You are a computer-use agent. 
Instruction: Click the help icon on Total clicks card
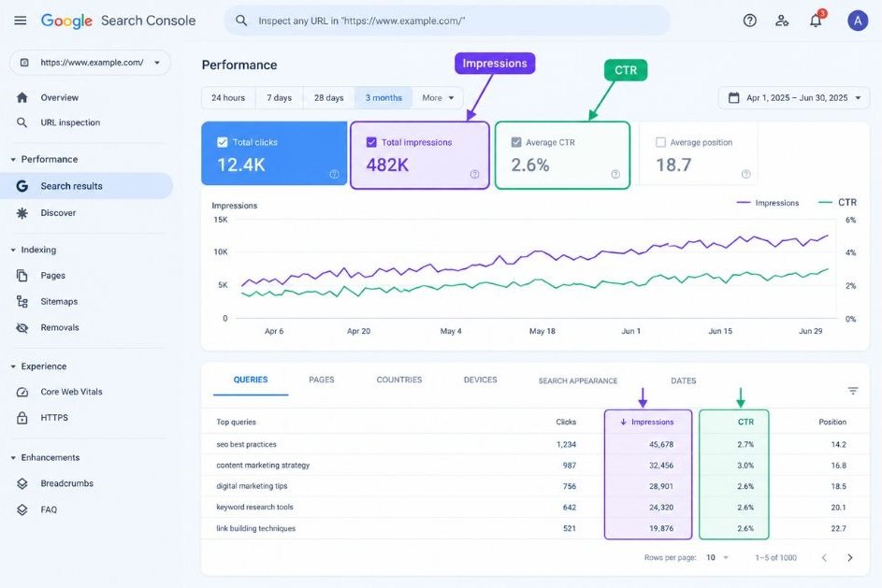334,174
